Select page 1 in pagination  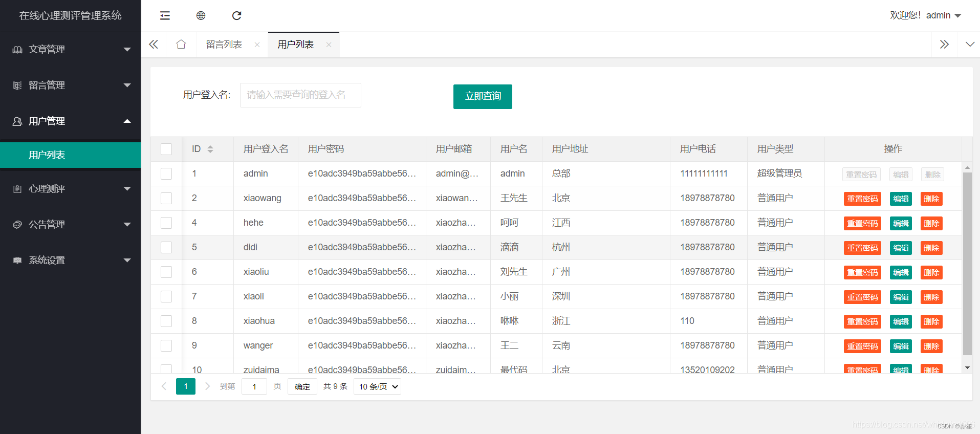186,386
